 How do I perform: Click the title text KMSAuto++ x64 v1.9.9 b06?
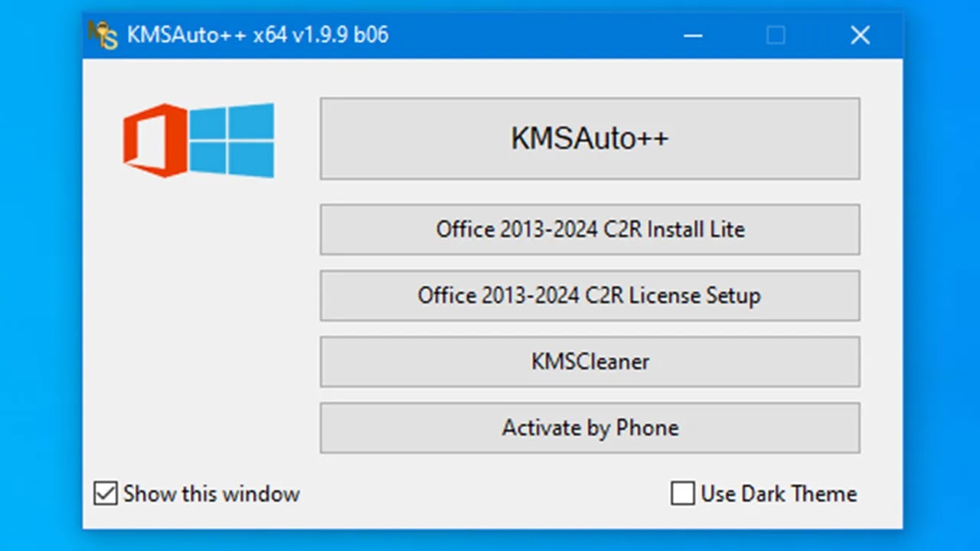pyautogui.click(x=258, y=35)
